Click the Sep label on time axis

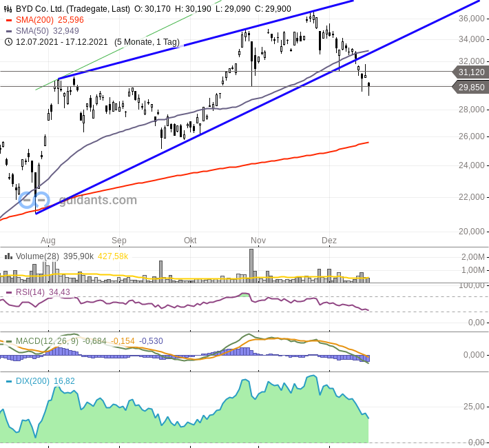click(x=119, y=241)
